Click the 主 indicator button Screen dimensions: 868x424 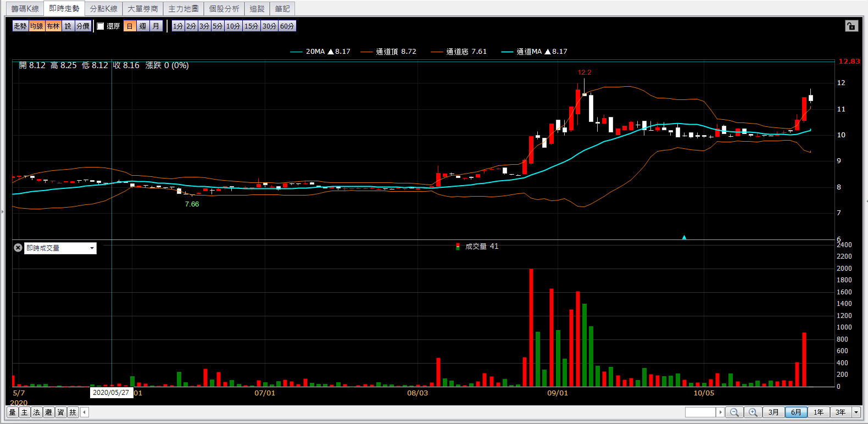(25, 412)
